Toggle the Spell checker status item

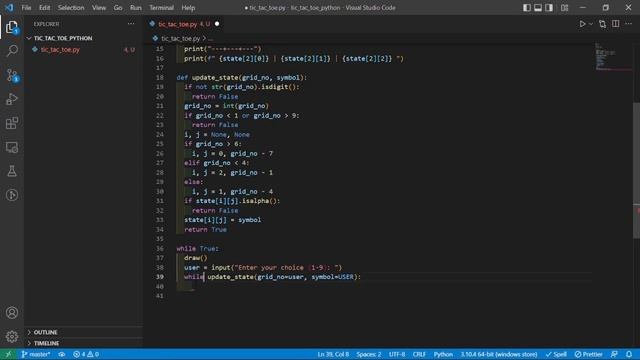pos(556,354)
